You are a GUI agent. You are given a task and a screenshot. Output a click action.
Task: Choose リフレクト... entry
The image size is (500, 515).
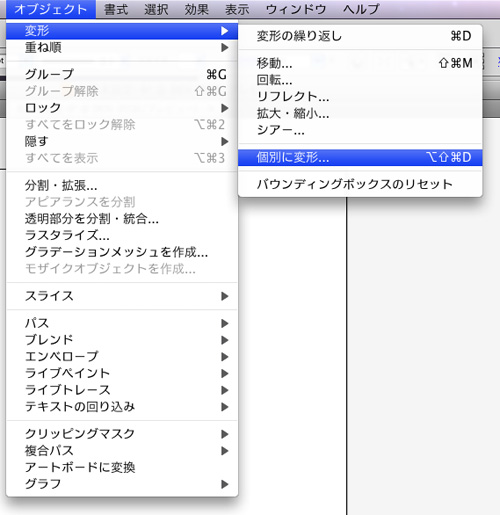[x=360, y=97]
